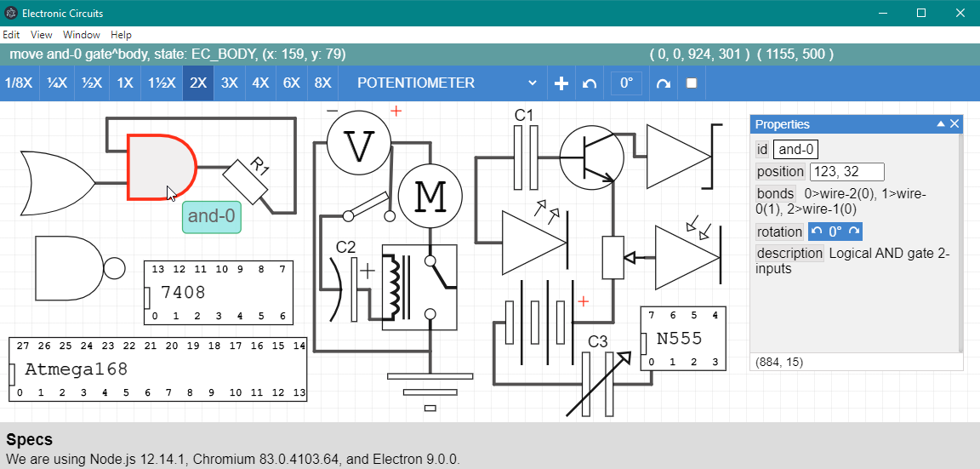Image resolution: width=980 pixels, height=469 pixels.
Task: Select the voltmeter V component
Action: tap(359, 143)
